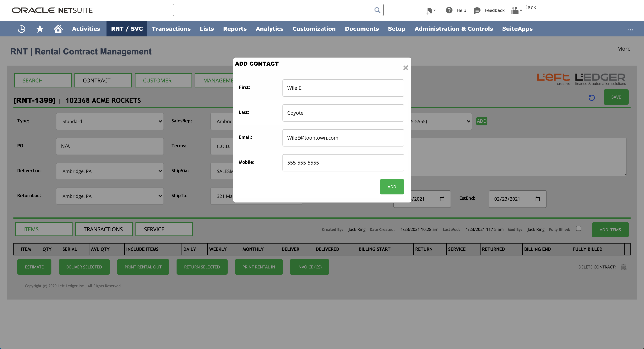This screenshot has height=349, width=644.
Task: Open the user role switcher icon
Action: [x=516, y=10]
